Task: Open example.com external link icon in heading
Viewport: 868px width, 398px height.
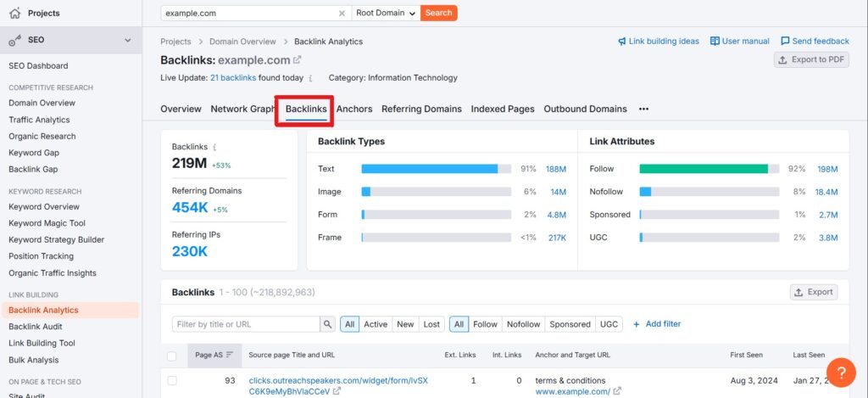Action: pyautogui.click(x=298, y=60)
